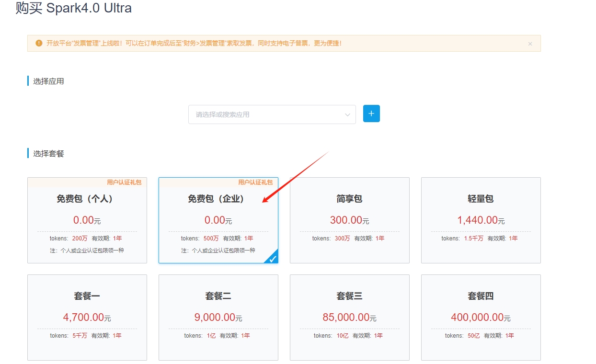
Task: Click the 购买 Spark4.0 Ultra page title
Action: click(x=74, y=8)
